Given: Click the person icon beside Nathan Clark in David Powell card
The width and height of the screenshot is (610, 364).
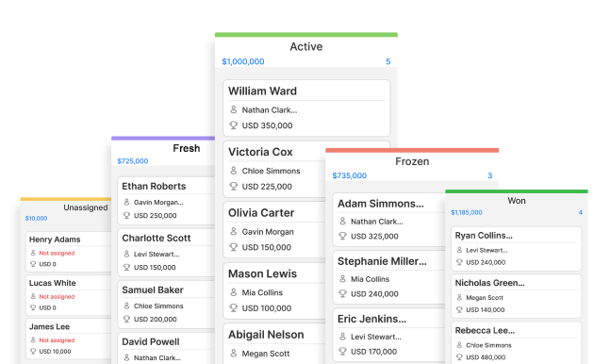Looking at the screenshot, I should click(126, 357).
